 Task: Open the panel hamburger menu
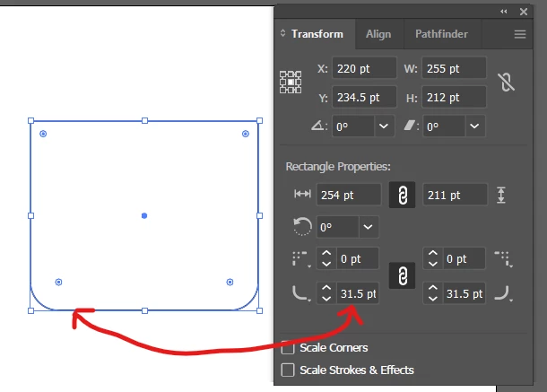coord(520,34)
